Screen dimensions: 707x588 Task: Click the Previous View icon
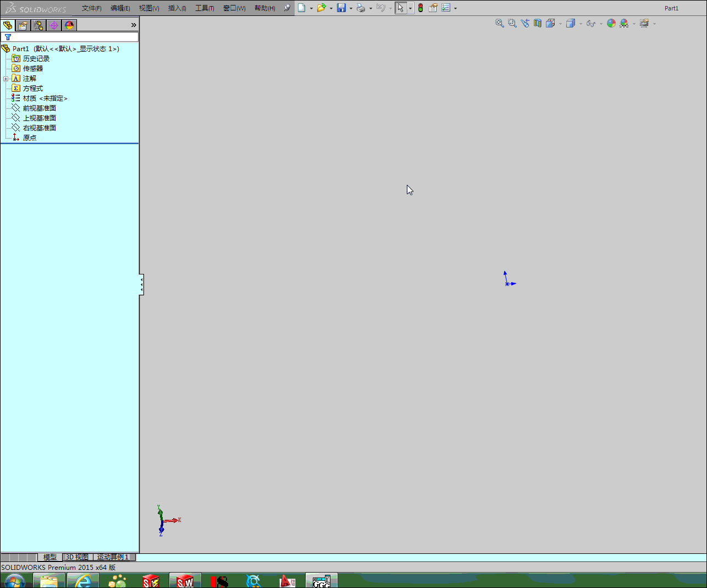[x=525, y=24]
